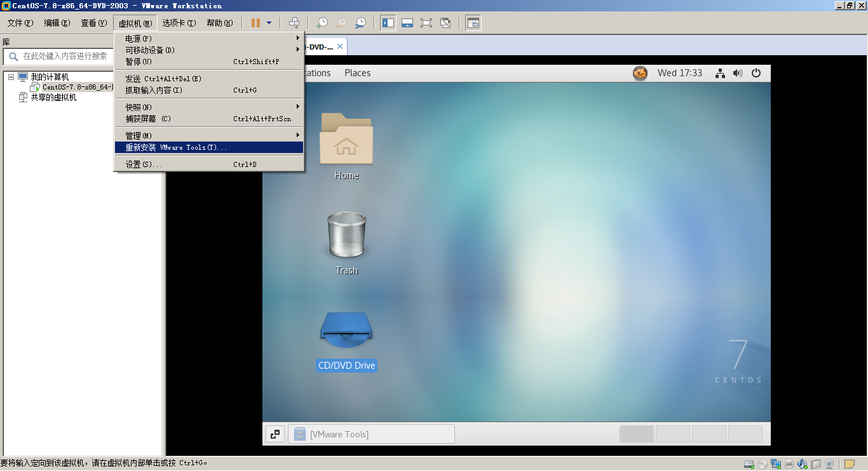
Task: Click the sound card status bar icon
Action: (x=803, y=464)
